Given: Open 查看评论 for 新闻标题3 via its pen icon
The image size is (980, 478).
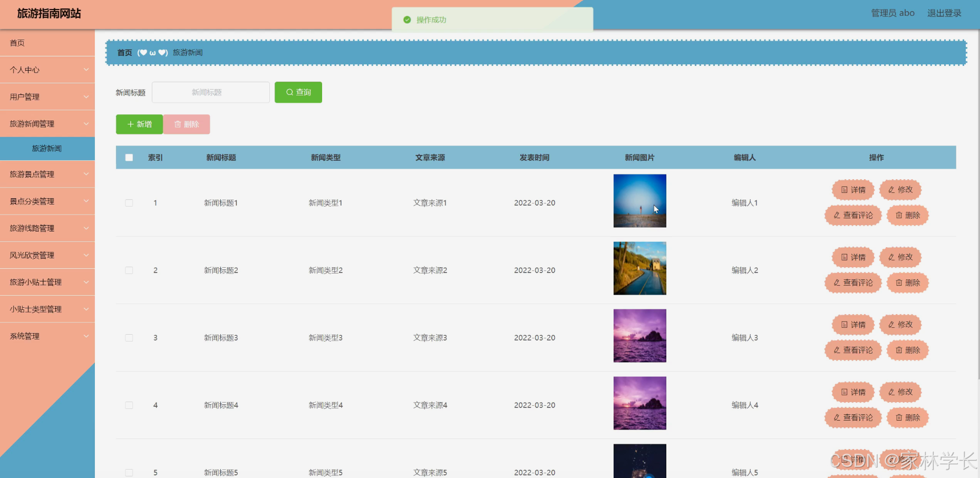Looking at the screenshot, I should pyautogui.click(x=836, y=350).
